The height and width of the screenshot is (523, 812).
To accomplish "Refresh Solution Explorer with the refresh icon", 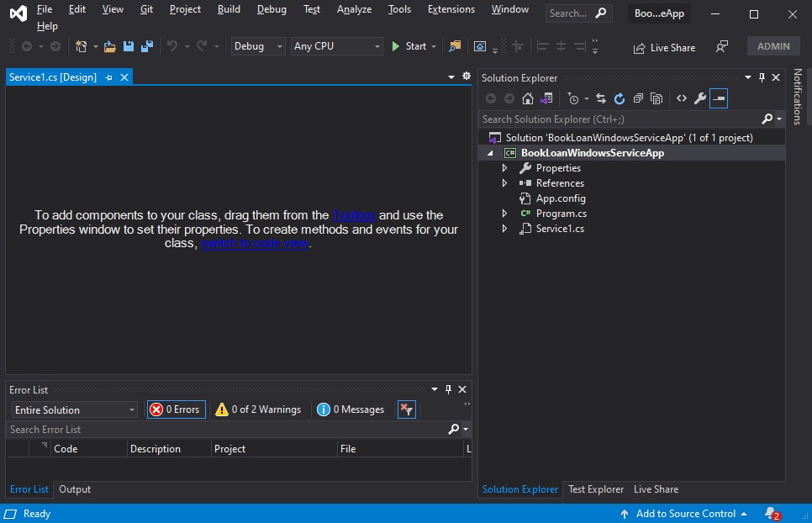I will pyautogui.click(x=620, y=98).
